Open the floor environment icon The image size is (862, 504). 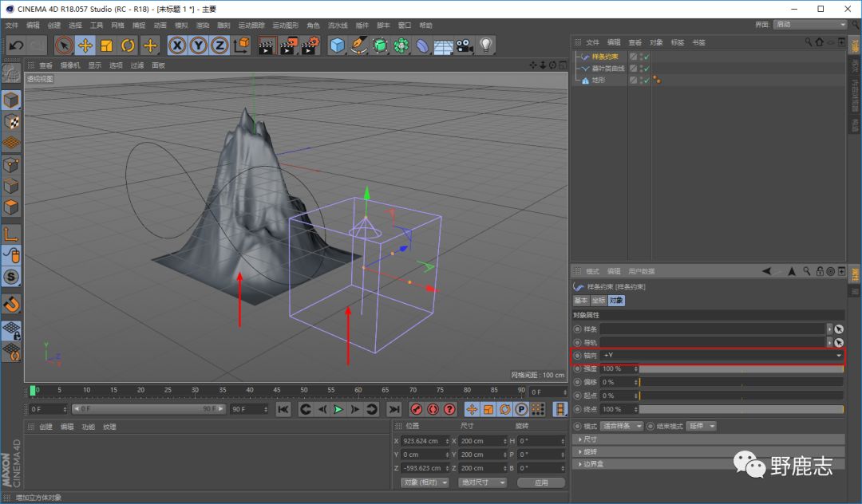tap(443, 46)
